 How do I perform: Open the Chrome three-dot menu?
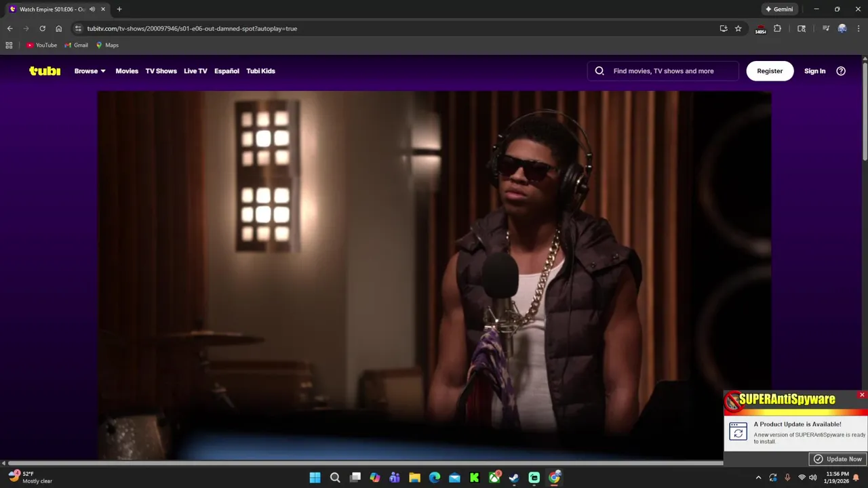click(x=859, y=28)
